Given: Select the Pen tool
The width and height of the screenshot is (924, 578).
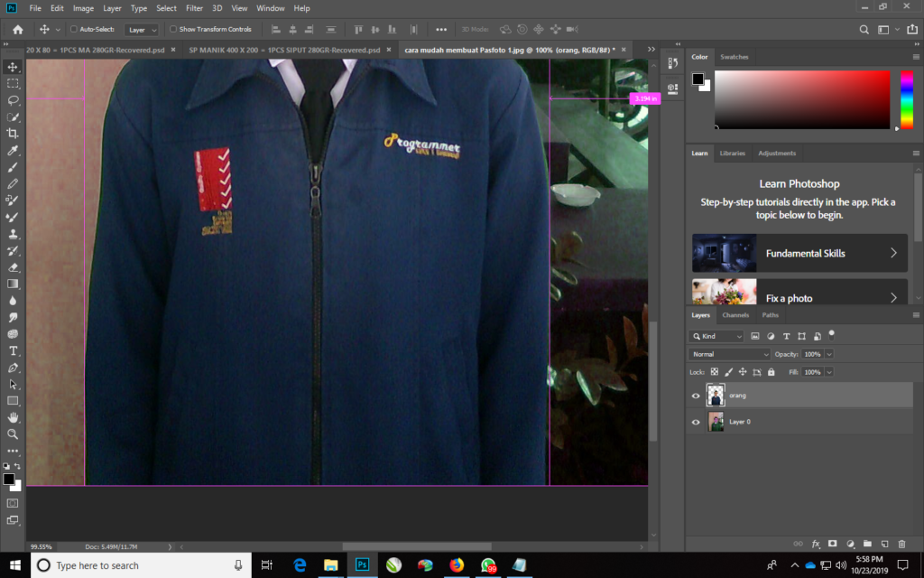Looking at the screenshot, I should point(13,368).
